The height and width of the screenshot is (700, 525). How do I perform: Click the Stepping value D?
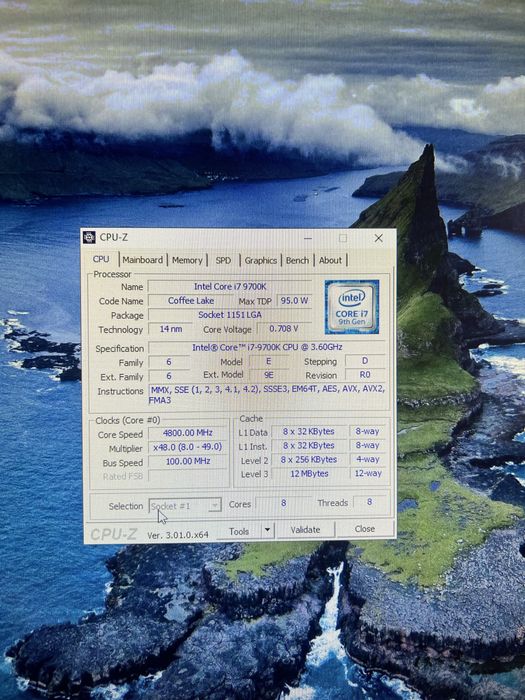pyautogui.click(x=365, y=361)
